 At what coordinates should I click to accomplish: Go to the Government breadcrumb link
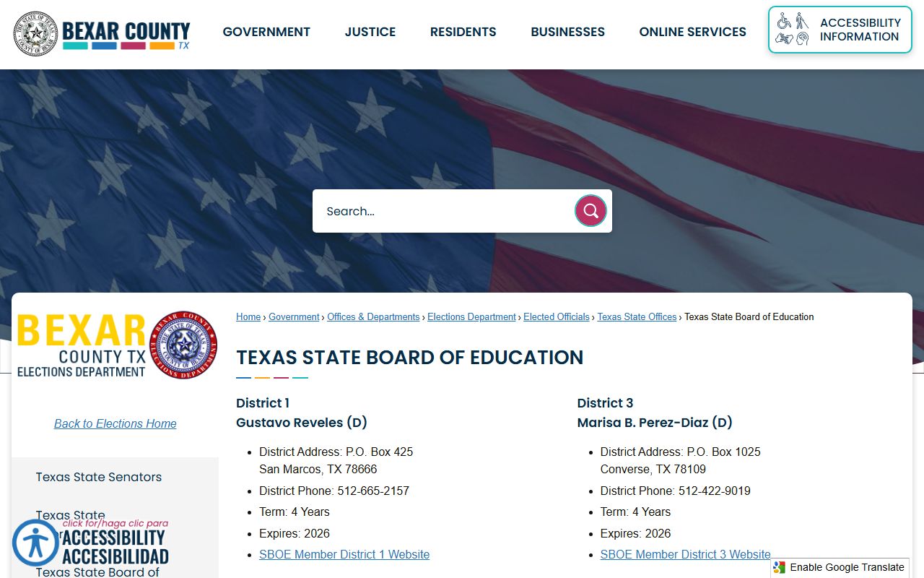294,317
